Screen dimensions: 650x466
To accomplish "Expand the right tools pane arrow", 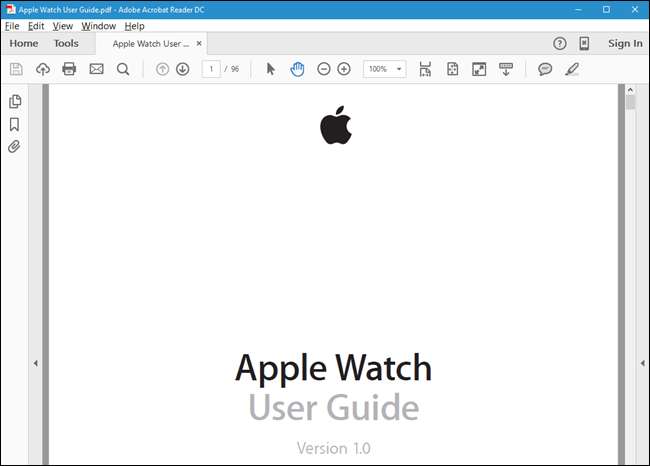I will pos(643,363).
